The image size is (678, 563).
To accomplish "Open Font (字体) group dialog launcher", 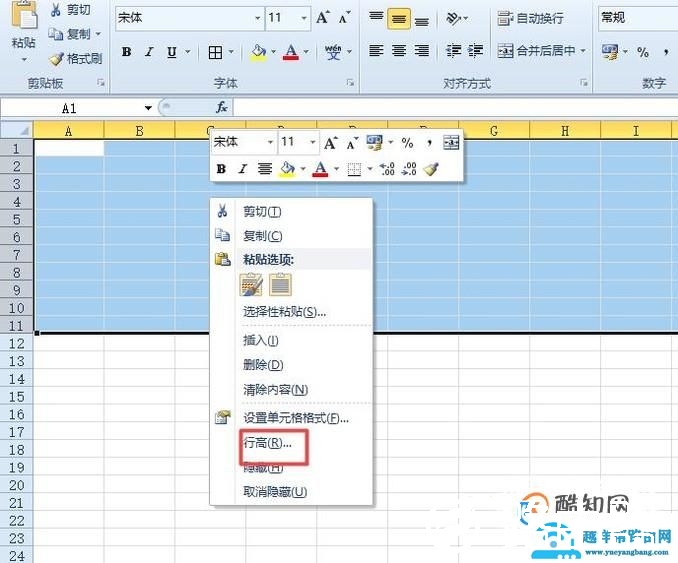I will (x=350, y=83).
